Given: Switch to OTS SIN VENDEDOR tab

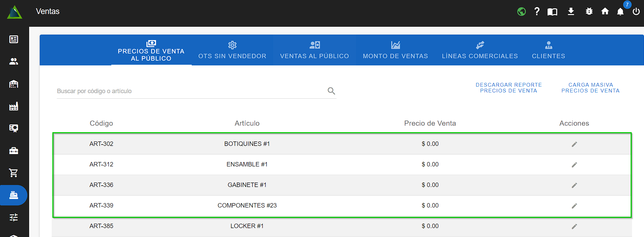Looking at the screenshot, I should point(232,50).
